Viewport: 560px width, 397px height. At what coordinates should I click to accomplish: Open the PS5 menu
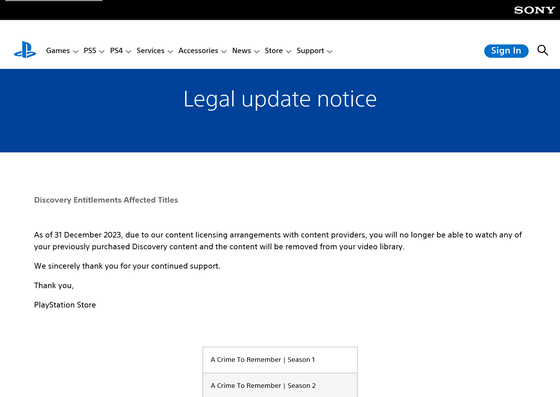[90, 51]
